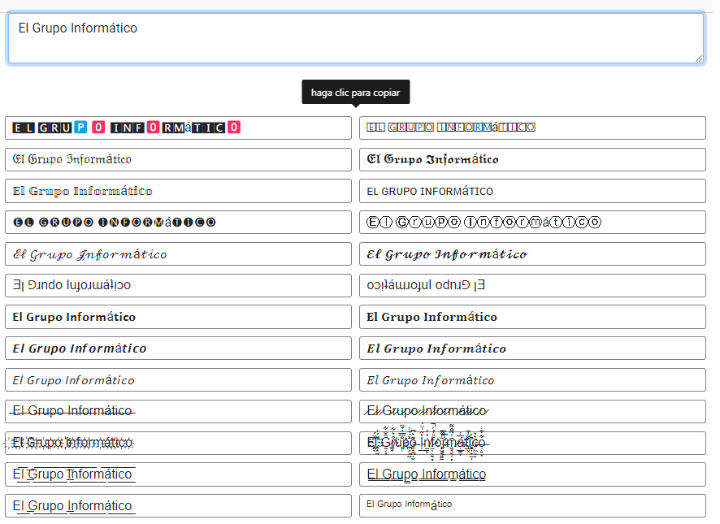Copy the horizontal strikethrough style text
This screenshot has width=720, height=524.
coord(178,411)
